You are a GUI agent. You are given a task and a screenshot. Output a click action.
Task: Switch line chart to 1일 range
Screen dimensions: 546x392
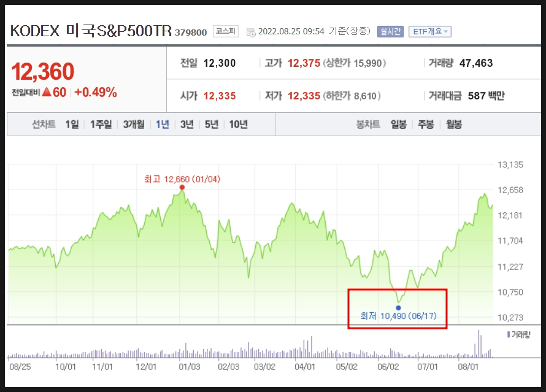[x=72, y=125]
